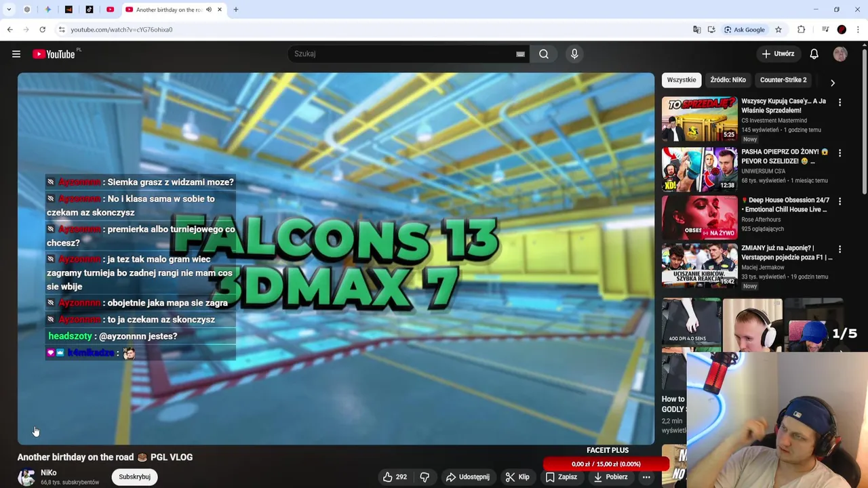This screenshot has width=868, height=488.
Task: Switch to the Gemini sparkle tab
Action: (47, 9)
